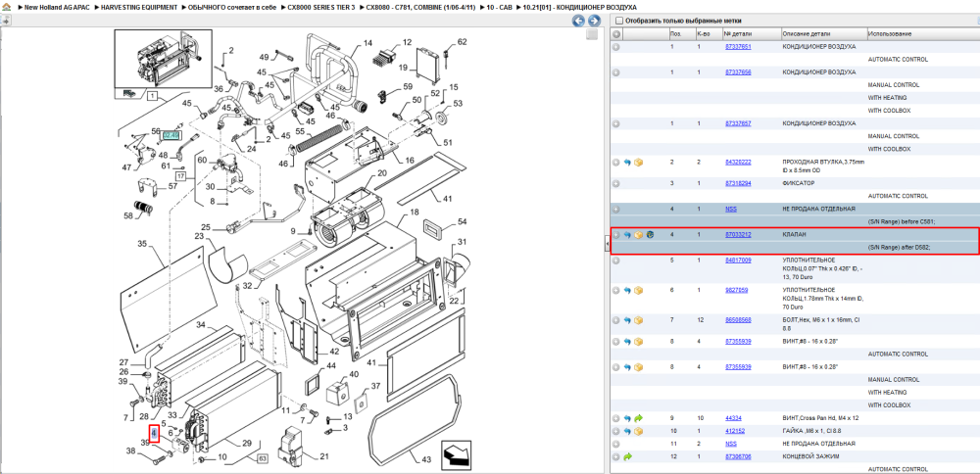Viewport: 980px width, 474px height.
Task: Click the yellow box icon for part 84320222
Action: pyautogui.click(x=638, y=163)
